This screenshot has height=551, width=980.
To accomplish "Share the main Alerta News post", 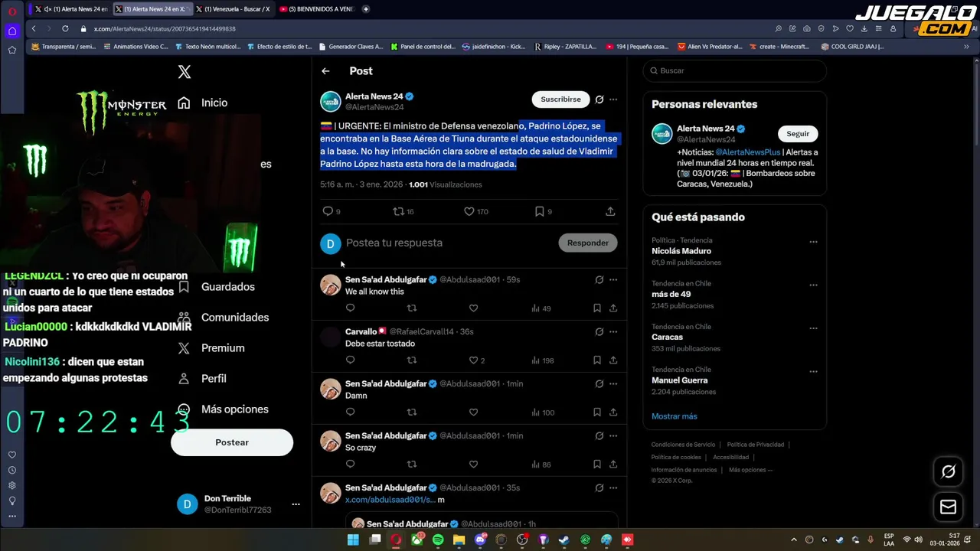I will coord(610,211).
